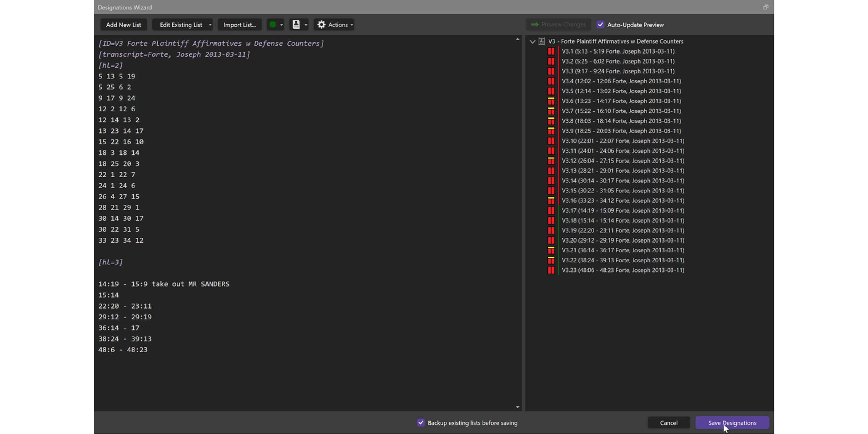Click the highlight icon beside V3.12
Screen dimensions: 868x434
click(x=551, y=161)
